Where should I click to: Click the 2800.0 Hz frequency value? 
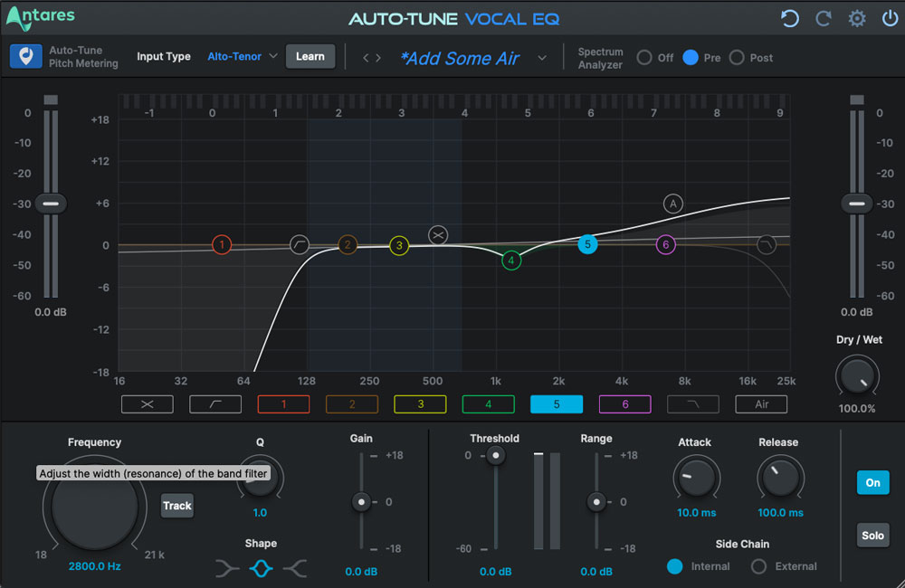click(95, 566)
